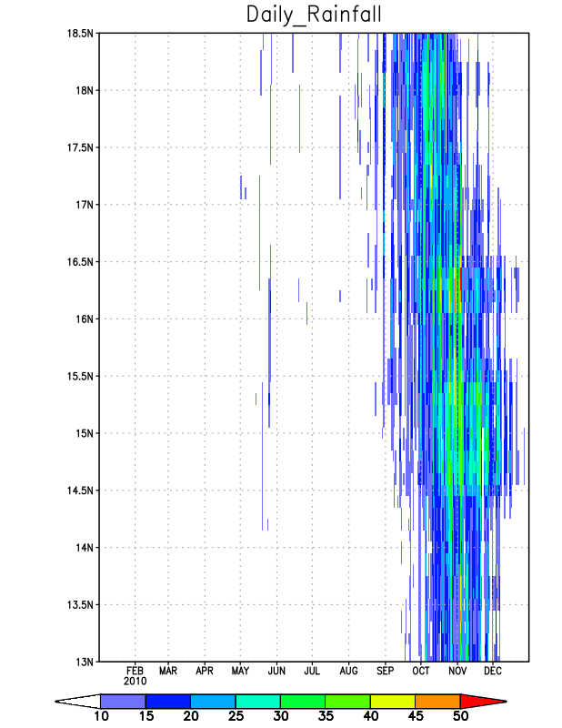This screenshot has height=728, width=562.
Task: Click the 17.5N latitude axis label
Action: tap(81, 147)
